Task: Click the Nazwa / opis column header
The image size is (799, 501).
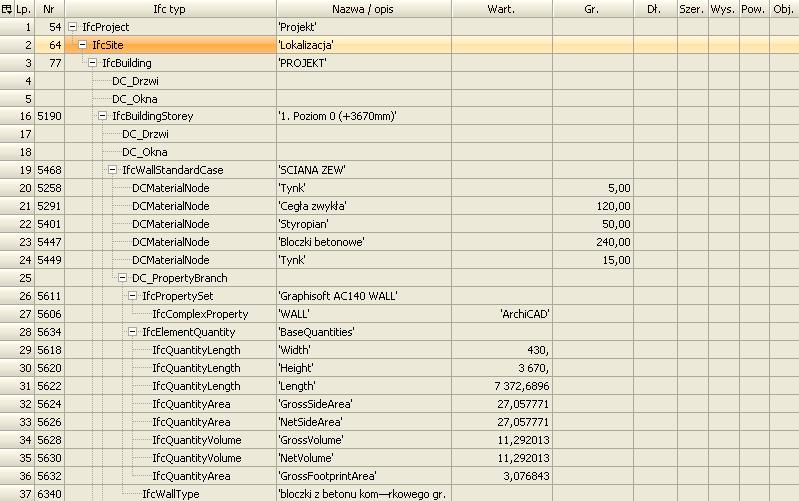Action: pyautogui.click(x=363, y=9)
